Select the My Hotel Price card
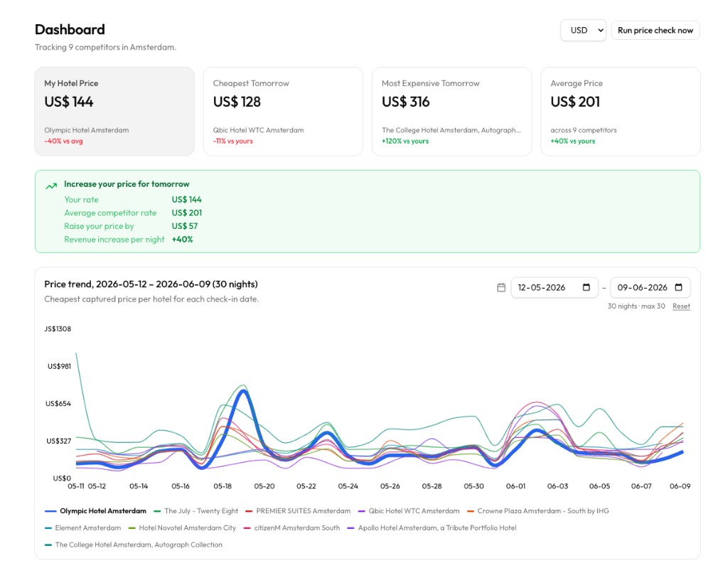The height and width of the screenshot is (573, 728). [x=114, y=112]
